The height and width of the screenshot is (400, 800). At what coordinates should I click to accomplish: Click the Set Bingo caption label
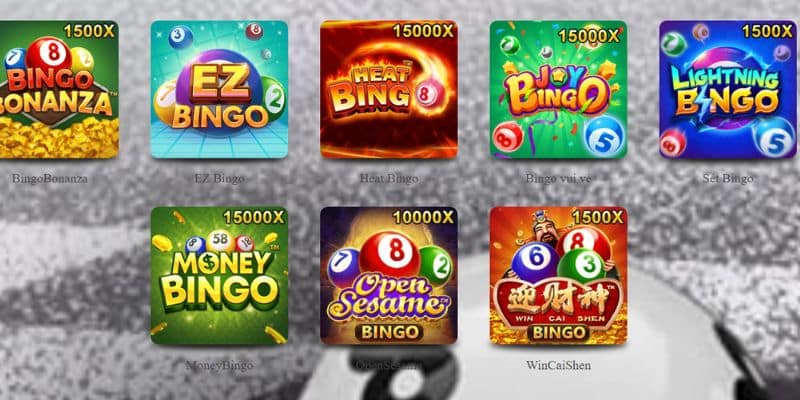click(x=728, y=179)
